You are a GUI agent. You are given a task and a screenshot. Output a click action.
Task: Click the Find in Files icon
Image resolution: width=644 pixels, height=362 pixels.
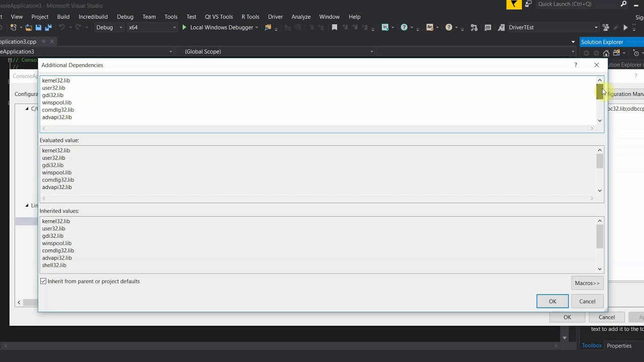point(268,28)
